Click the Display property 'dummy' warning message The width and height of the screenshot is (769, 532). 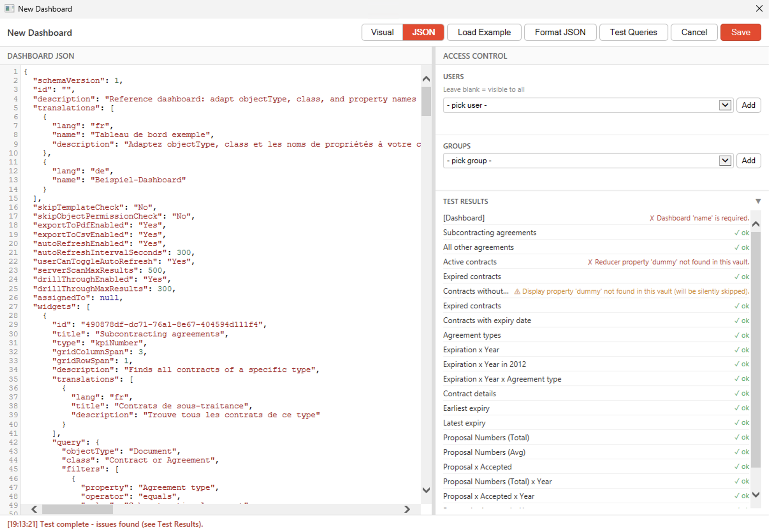tap(632, 291)
